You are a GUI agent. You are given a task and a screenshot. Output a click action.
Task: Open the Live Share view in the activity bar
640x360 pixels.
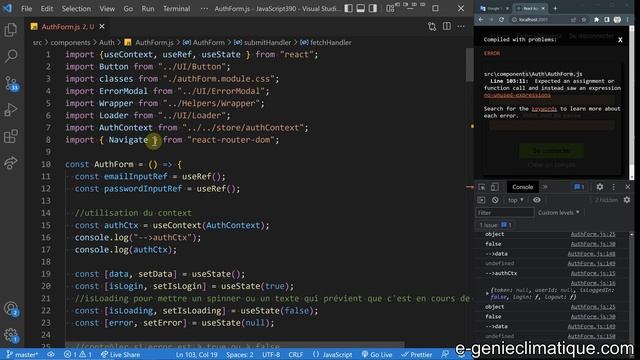(x=11, y=162)
